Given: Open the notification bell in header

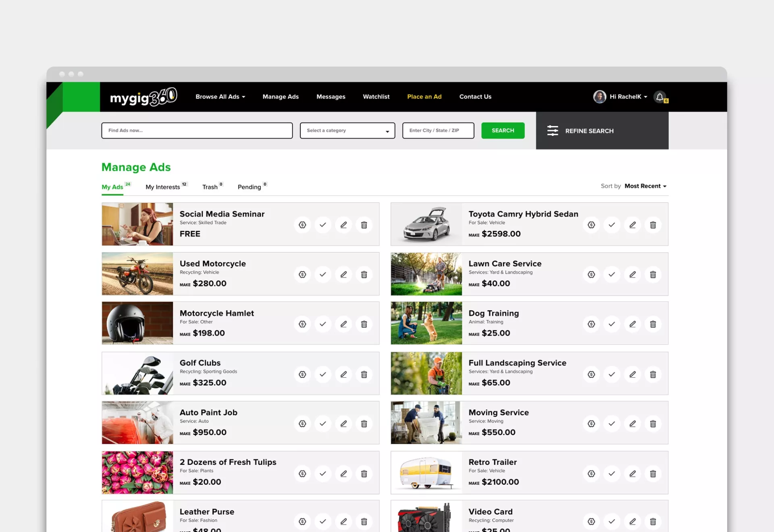Looking at the screenshot, I should coord(660,97).
